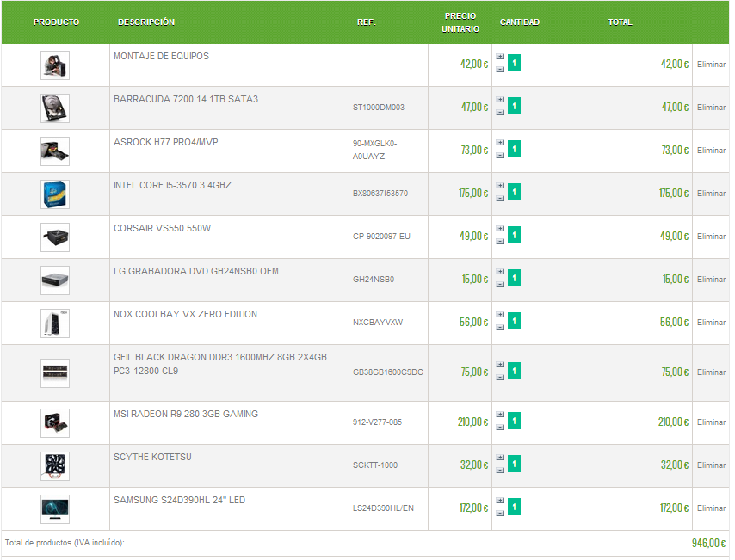Increase quantity of SCYTHE KOTETSU
Image resolution: width=735 pixels, height=560 pixels.
coord(500,458)
